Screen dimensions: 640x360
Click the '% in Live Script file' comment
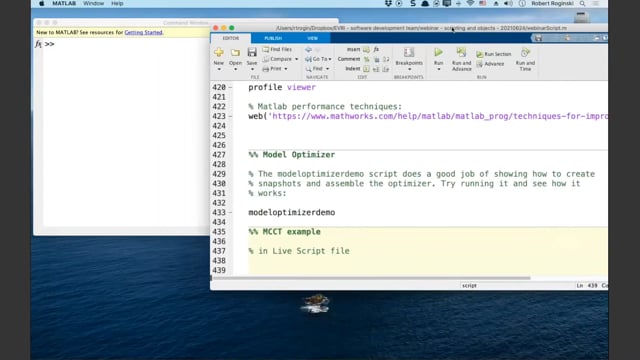[299, 251]
